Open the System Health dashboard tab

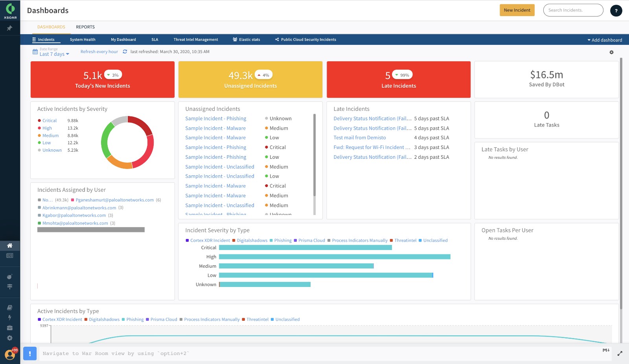pos(83,40)
